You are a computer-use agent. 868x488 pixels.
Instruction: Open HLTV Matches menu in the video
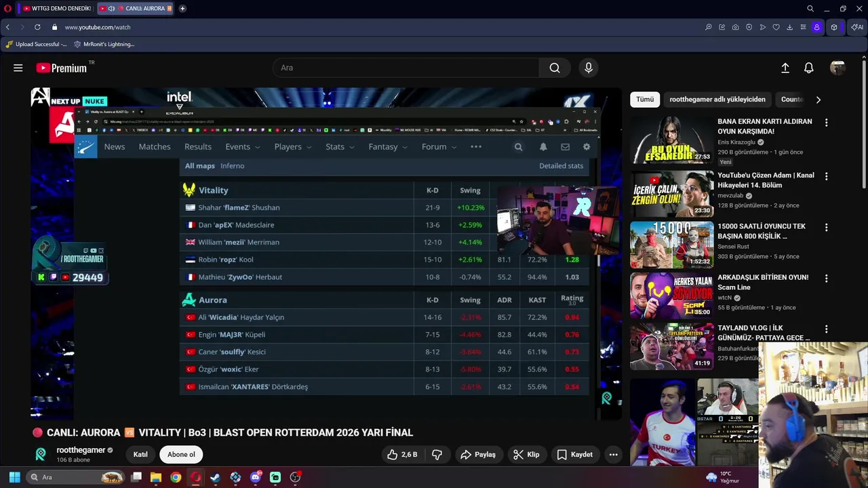click(155, 147)
